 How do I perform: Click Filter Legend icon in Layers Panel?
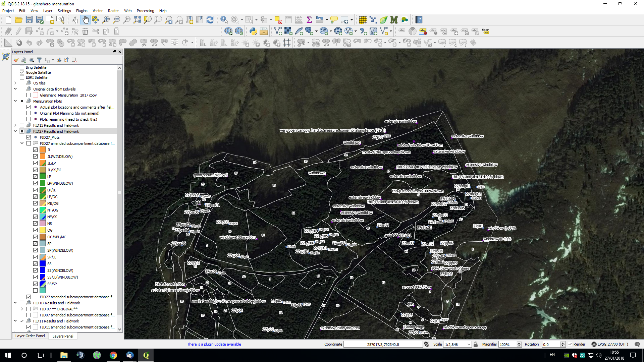pyautogui.click(x=39, y=60)
